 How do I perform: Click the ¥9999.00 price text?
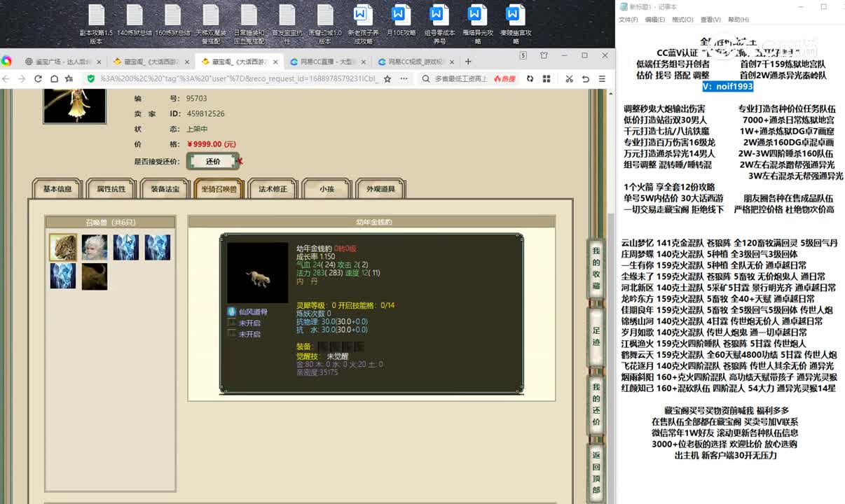point(211,144)
